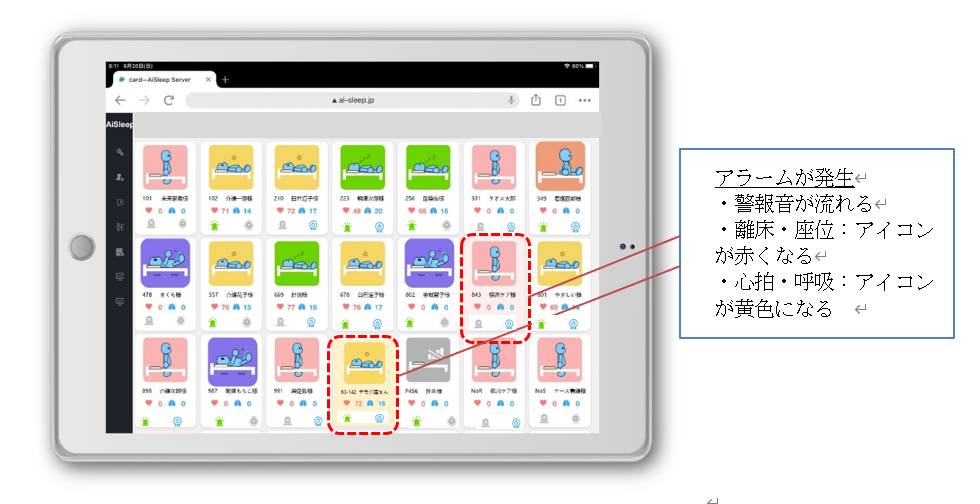Click the blue sensor icon on room 898 card

179,421
